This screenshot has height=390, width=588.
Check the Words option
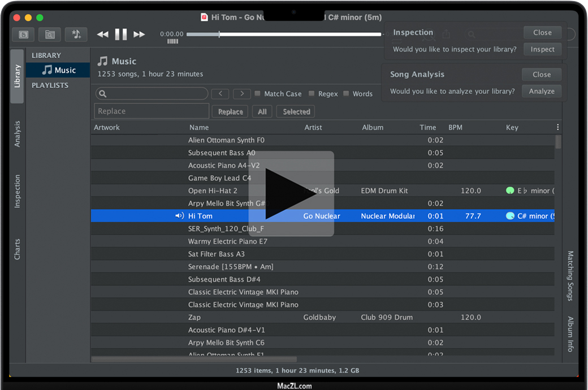pyautogui.click(x=346, y=94)
